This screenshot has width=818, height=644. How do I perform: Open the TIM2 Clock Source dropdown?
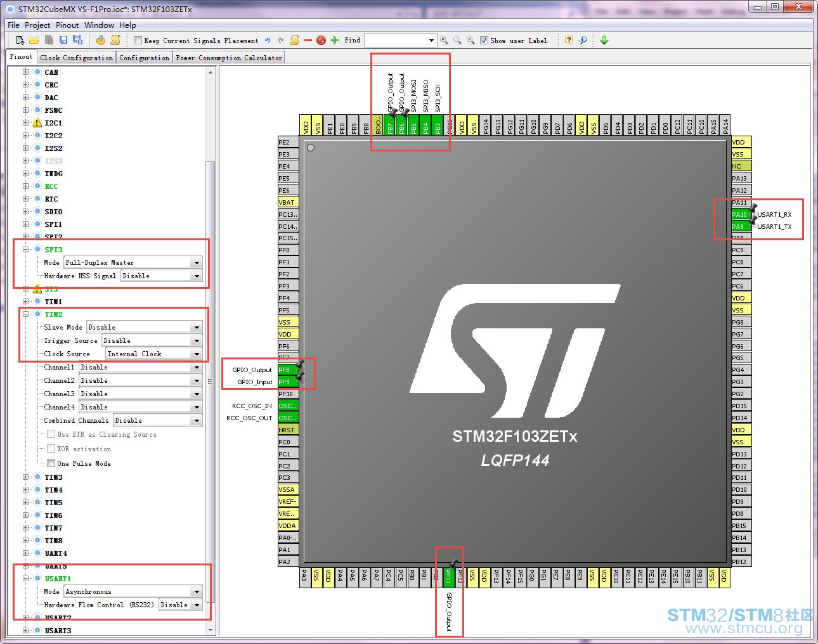[154, 354]
